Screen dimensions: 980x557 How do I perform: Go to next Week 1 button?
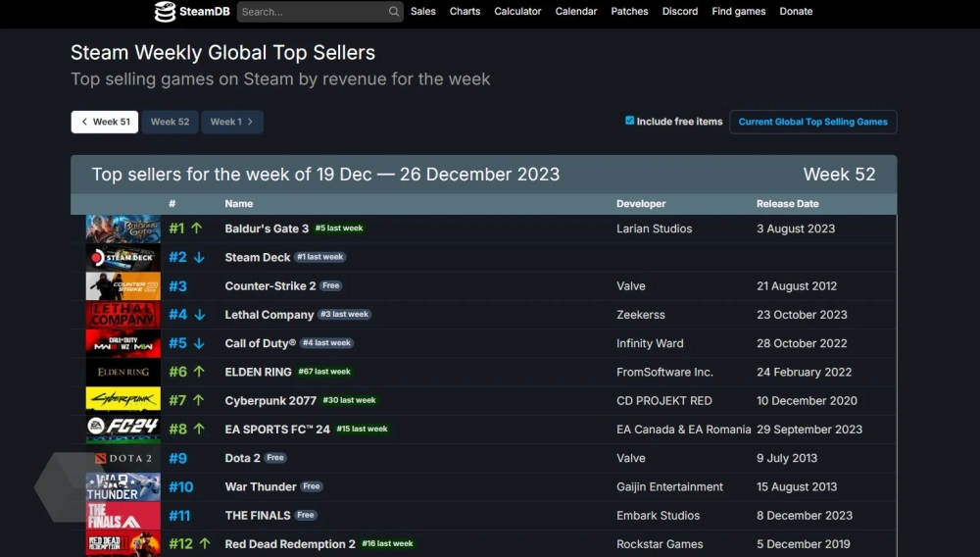(x=232, y=122)
